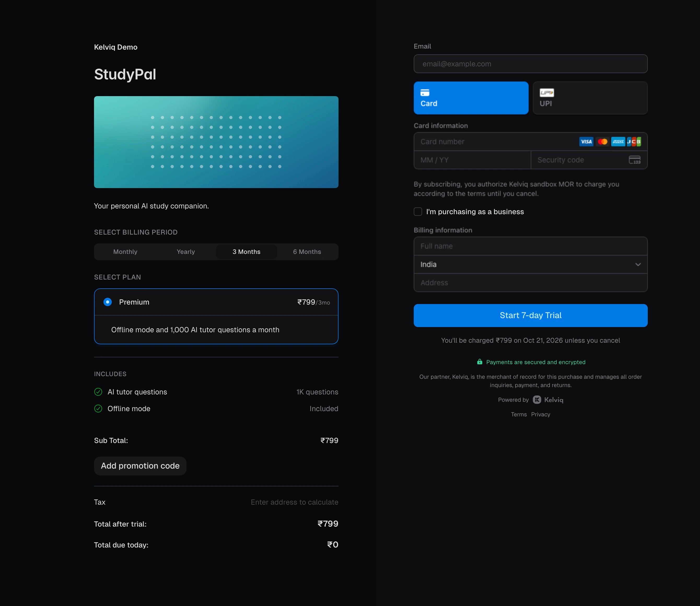Click Start 7-day Trial button
This screenshot has width=700, height=606.
tap(530, 316)
